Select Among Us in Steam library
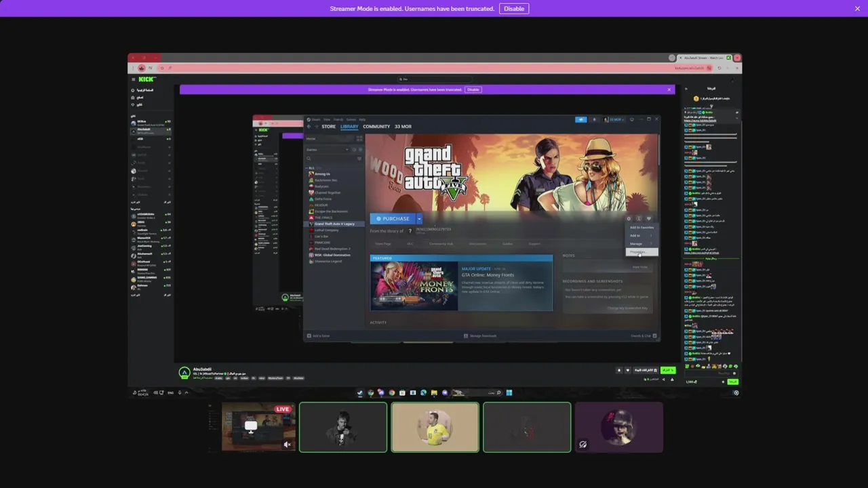Viewport: 868px width, 488px height. point(323,174)
